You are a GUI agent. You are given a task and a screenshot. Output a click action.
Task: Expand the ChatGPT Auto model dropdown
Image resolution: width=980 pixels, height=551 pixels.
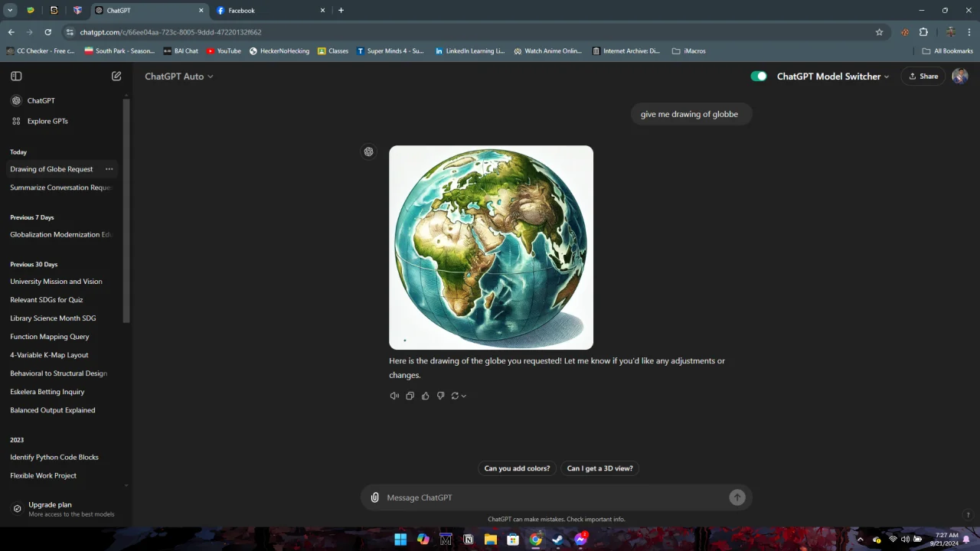[x=179, y=76]
